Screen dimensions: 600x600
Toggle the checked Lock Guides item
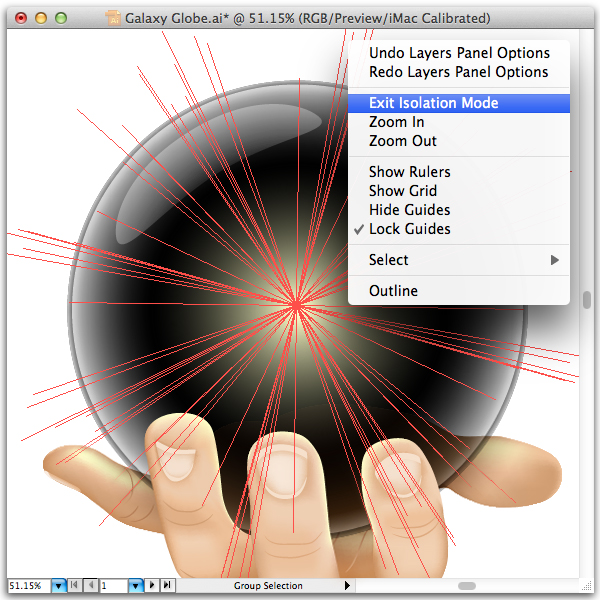click(459, 229)
